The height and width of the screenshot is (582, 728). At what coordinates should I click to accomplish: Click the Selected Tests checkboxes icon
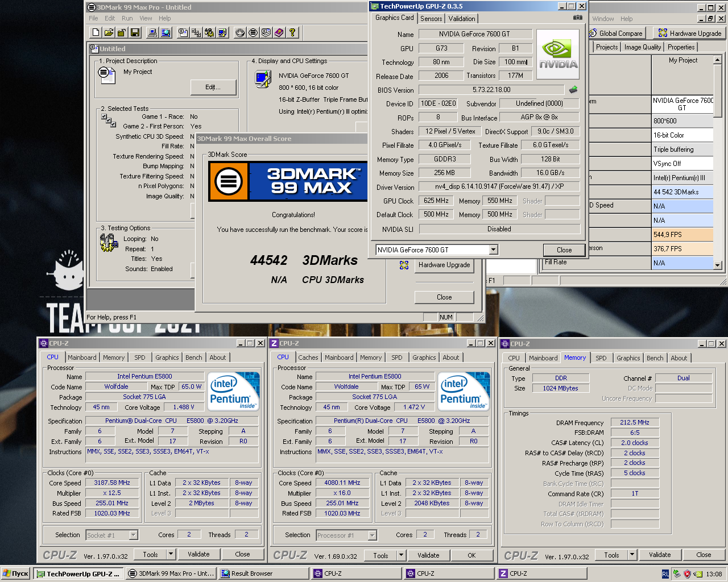click(x=108, y=119)
